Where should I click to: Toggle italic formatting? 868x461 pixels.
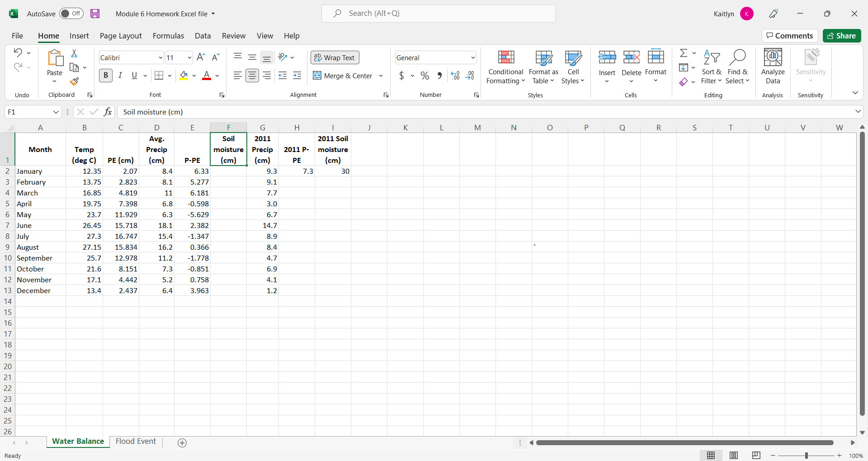pos(120,75)
